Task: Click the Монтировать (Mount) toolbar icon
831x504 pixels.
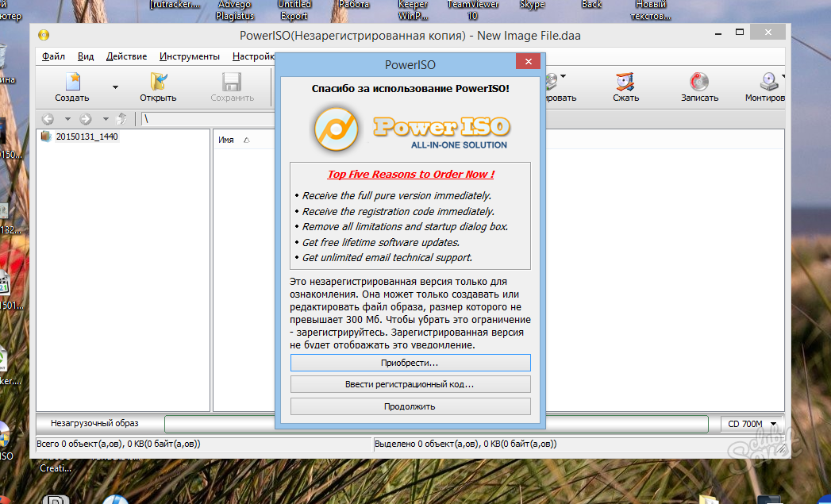Action: point(765,87)
